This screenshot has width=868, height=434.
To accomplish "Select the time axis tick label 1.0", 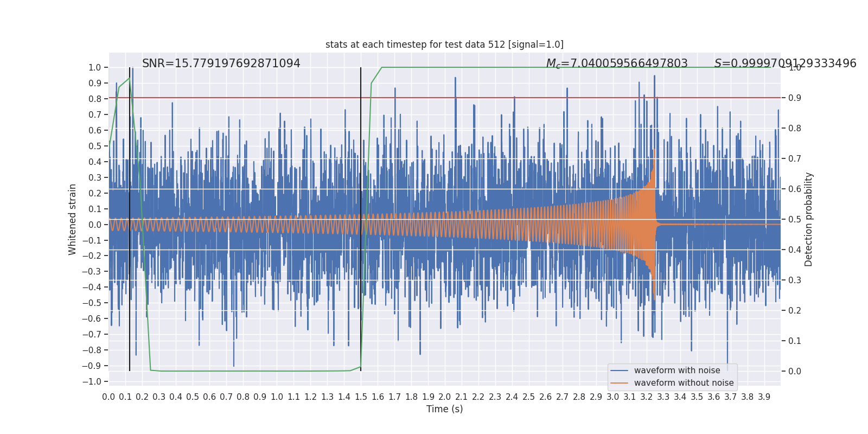I will (x=277, y=397).
